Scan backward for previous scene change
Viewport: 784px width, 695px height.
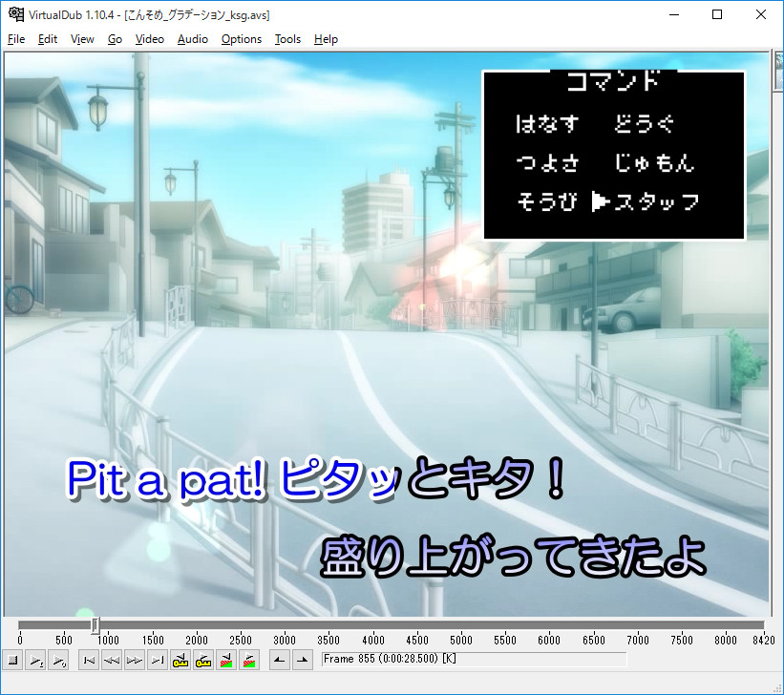[226, 660]
